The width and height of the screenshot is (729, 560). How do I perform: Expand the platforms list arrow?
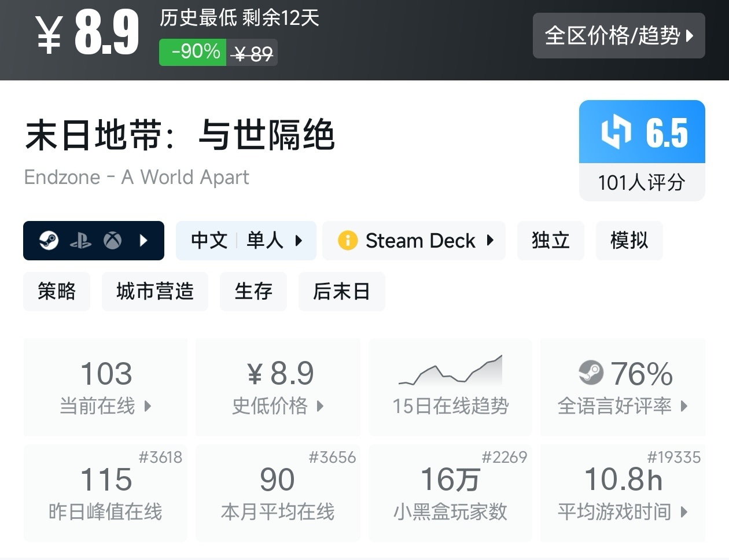144,240
